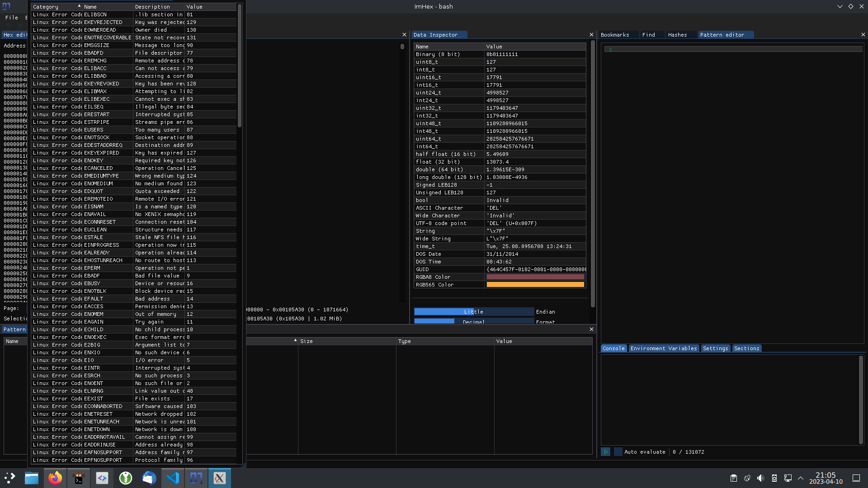The height and width of the screenshot is (488, 868).
Task: Switch to the Hashes tab
Action: click(677, 35)
